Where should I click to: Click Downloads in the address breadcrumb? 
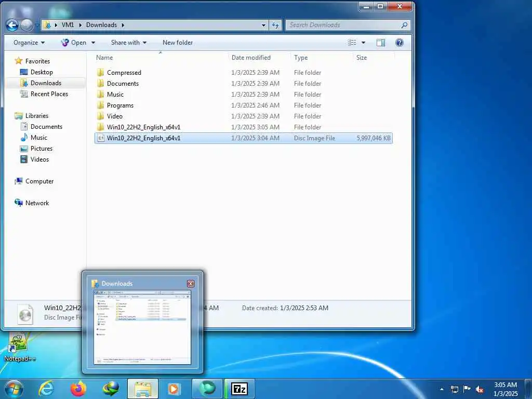pos(101,25)
